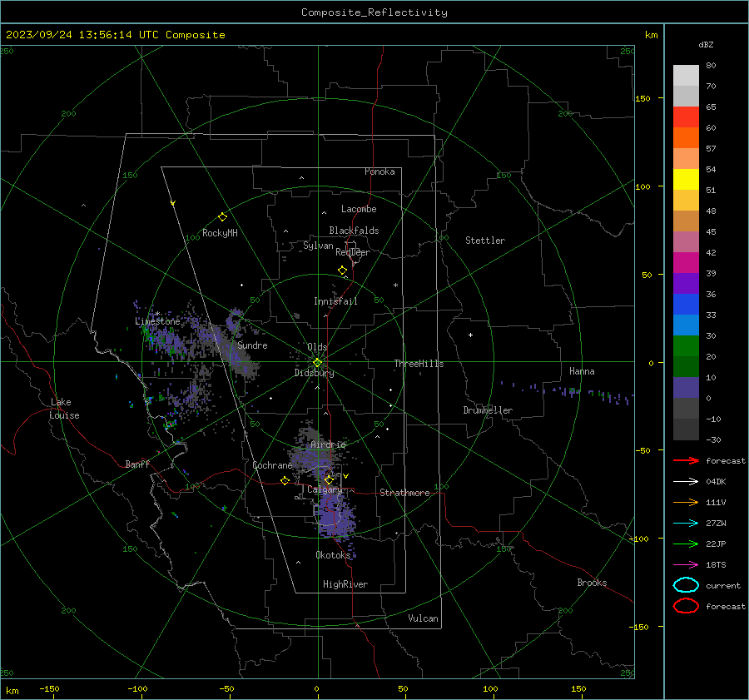Click the red forecast arrow in legend

tap(686, 460)
